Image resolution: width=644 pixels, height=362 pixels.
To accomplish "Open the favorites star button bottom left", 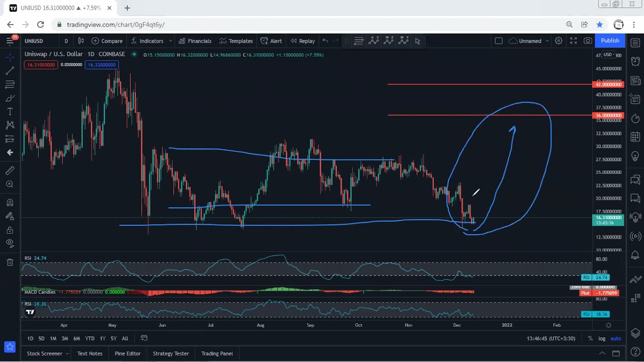I will tap(10, 346).
